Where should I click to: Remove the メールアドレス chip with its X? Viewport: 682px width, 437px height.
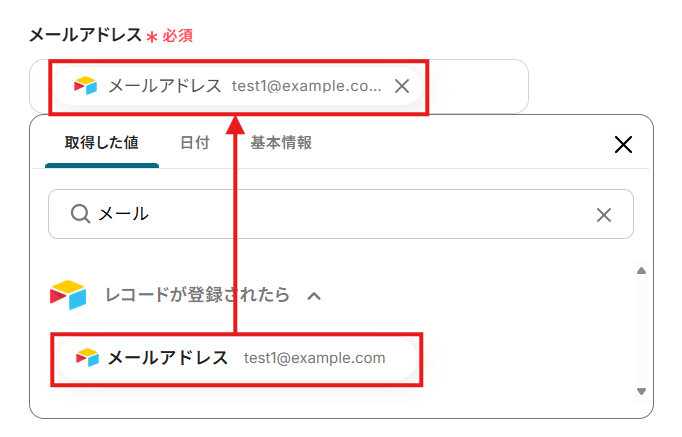(402, 86)
